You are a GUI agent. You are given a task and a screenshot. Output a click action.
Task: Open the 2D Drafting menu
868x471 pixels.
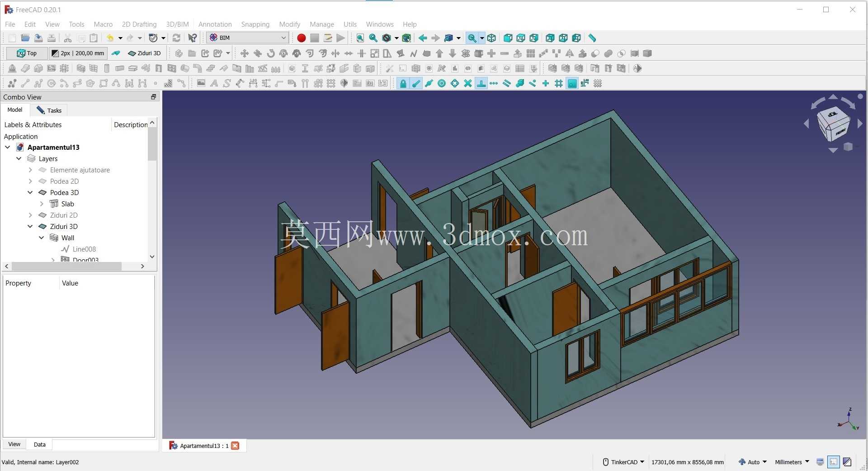click(139, 24)
